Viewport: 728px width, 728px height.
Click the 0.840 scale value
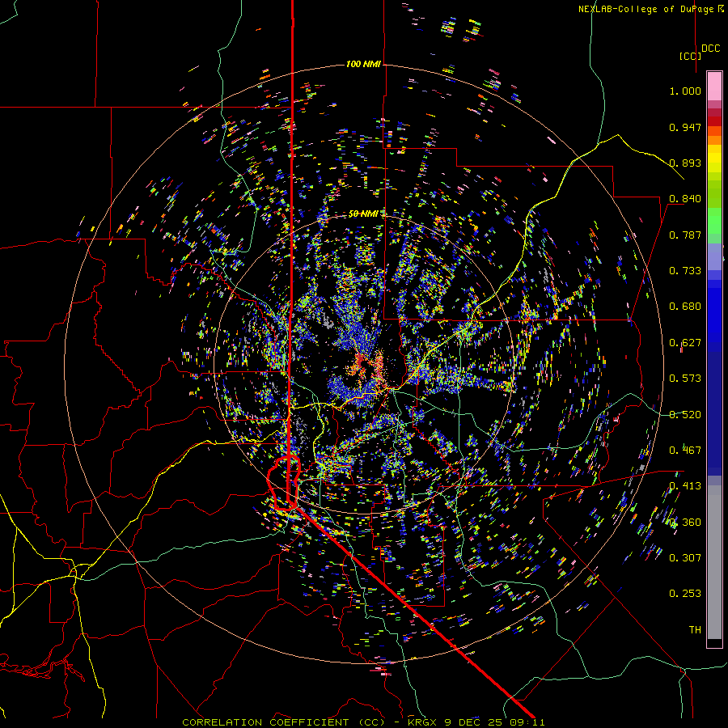[685, 199]
